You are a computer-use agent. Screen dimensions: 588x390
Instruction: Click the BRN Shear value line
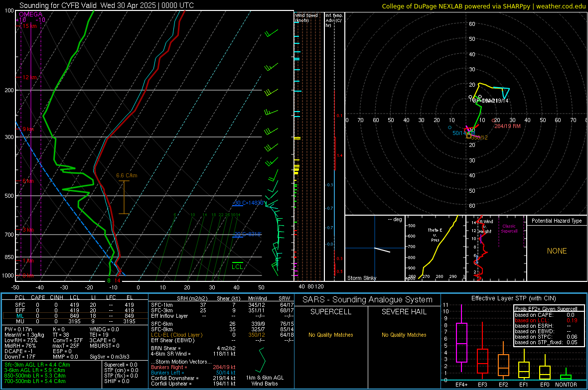pos(193,348)
